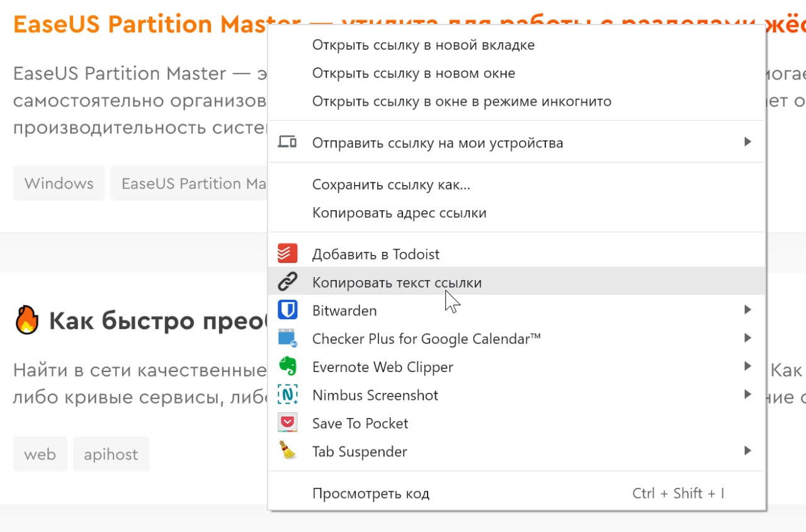Image resolution: width=806 pixels, height=532 pixels.
Task: Expand the Evernote Web Clipper submenu arrow
Action: pos(747,366)
